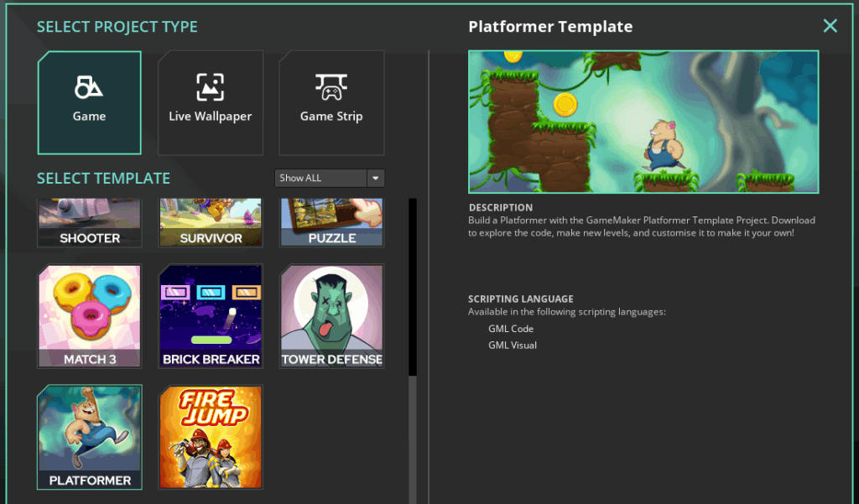Choose GML Visual scripting language
859x504 pixels.
513,345
